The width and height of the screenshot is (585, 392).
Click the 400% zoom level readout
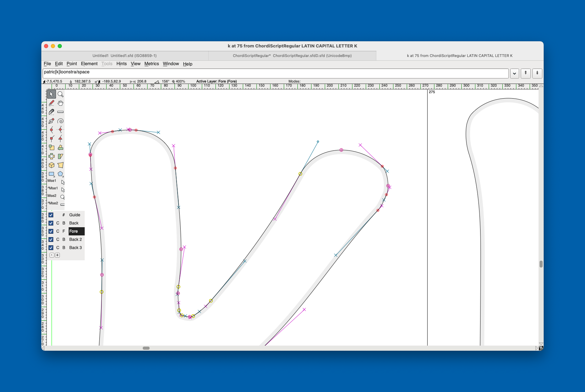coord(180,82)
